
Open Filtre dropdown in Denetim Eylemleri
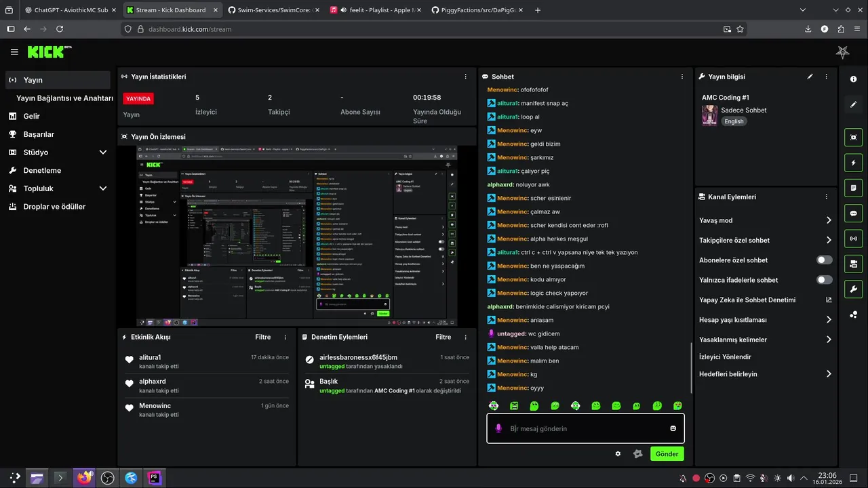443,337
